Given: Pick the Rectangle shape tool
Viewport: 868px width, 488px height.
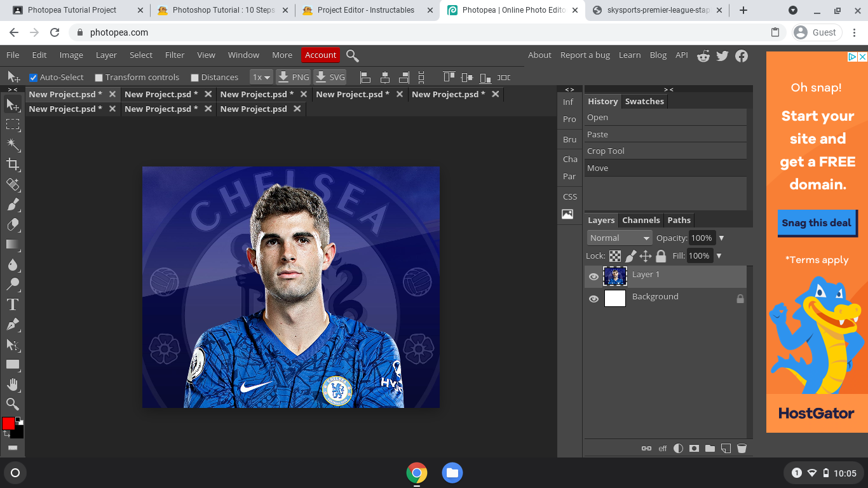Looking at the screenshot, I should pyautogui.click(x=13, y=365).
